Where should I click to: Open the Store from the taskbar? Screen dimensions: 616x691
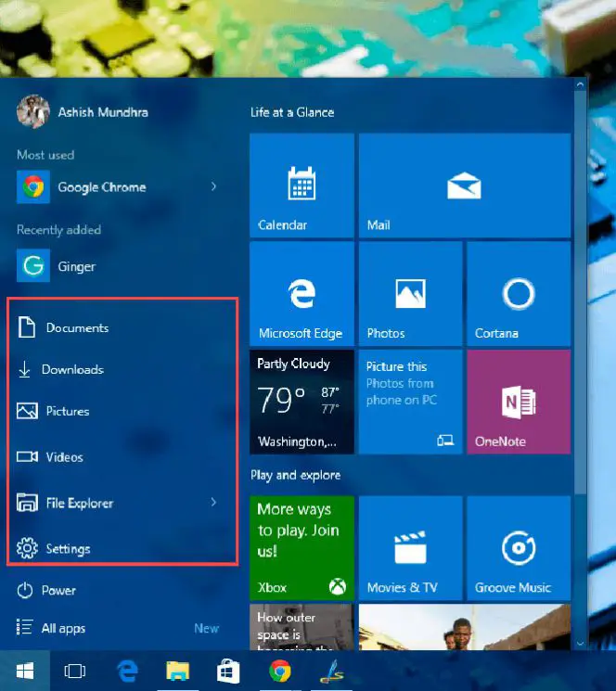pos(228,672)
